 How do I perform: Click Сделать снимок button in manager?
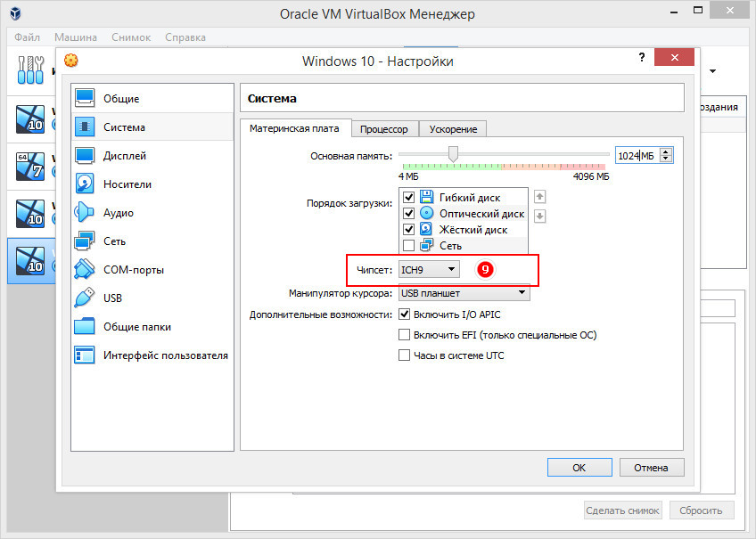pos(622,510)
